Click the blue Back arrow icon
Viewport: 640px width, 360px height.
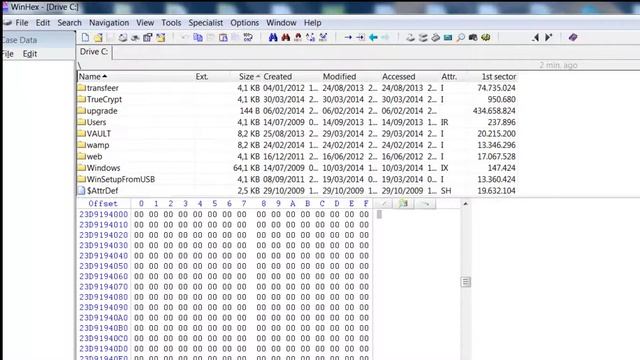pos(373,38)
